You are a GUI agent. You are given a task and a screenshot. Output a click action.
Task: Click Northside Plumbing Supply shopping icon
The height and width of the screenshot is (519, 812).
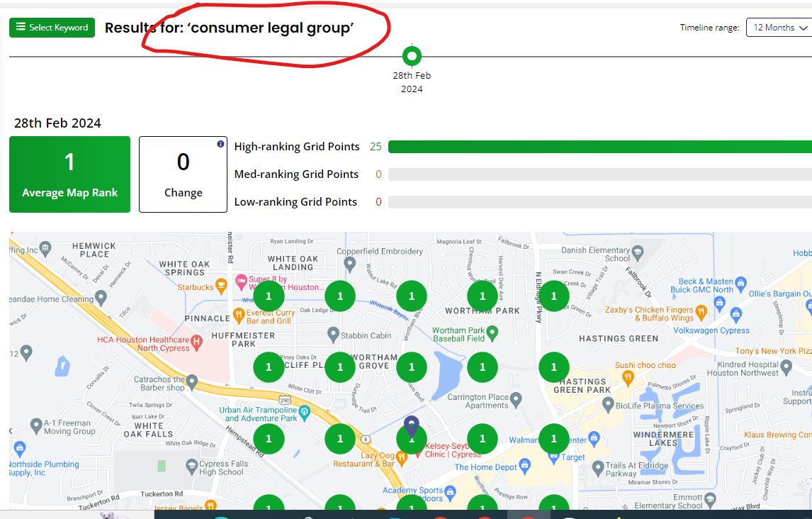(x=20, y=447)
